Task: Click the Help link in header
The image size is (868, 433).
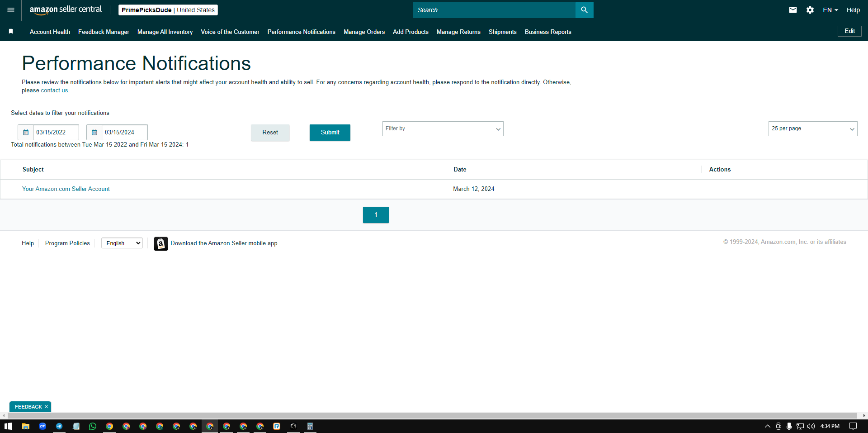Action: pos(853,10)
